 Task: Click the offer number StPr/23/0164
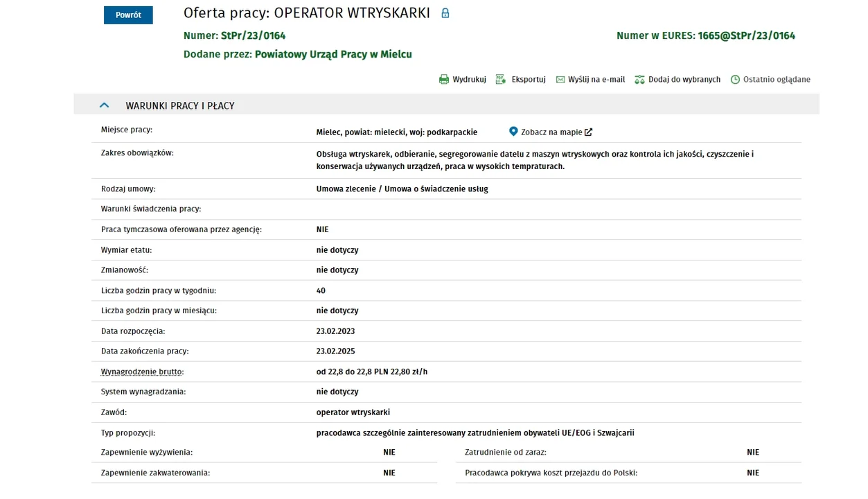click(x=253, y=35)
